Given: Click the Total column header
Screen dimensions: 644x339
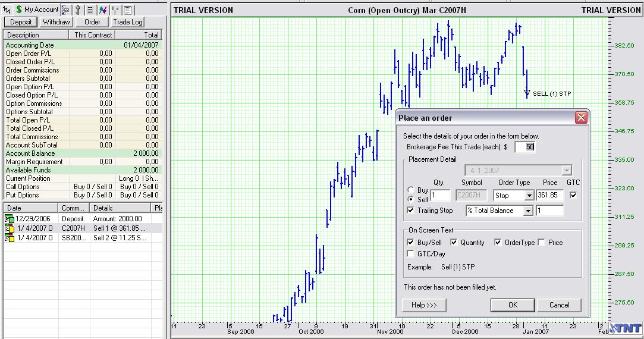Looking at the screenshot, I should click(x=138, y=35).
